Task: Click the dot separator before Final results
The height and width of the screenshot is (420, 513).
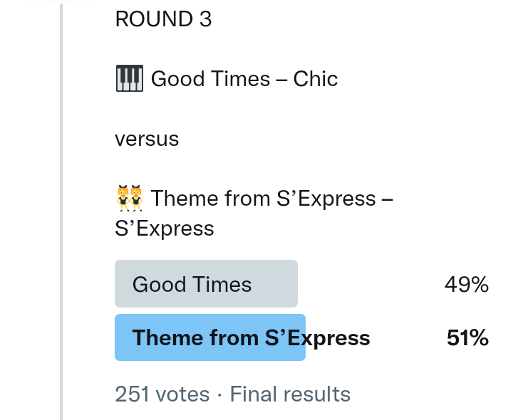Action: tap(219, 394)
